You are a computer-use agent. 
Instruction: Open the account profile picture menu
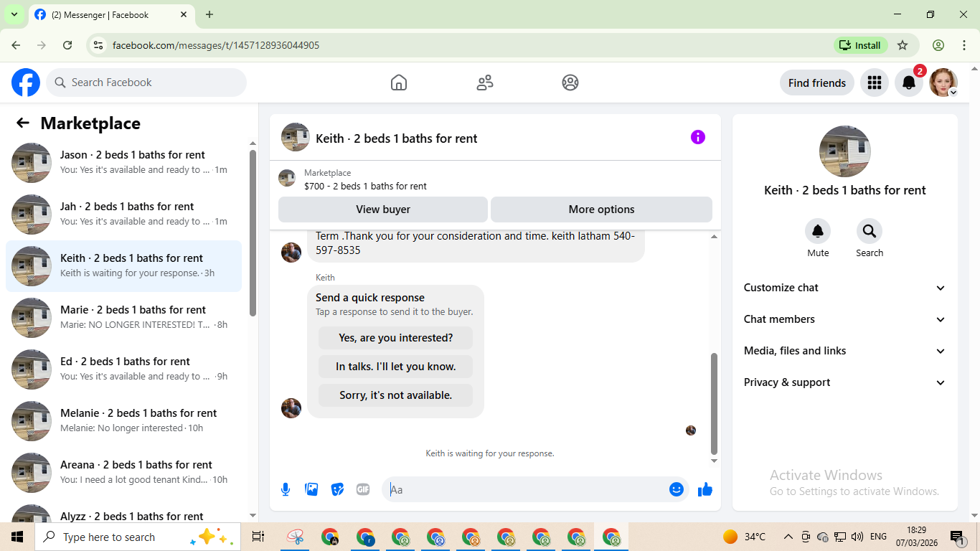pyautogui.click(x=943, y=83)
